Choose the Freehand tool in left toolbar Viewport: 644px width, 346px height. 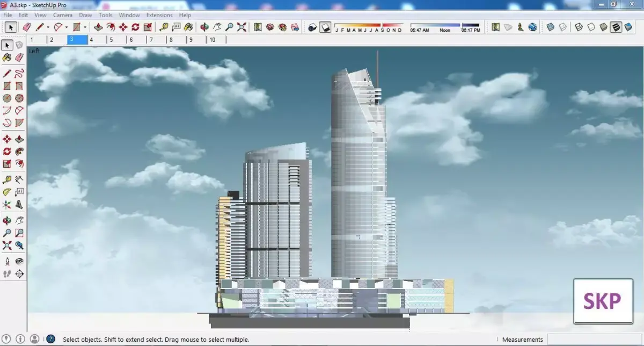19,73
